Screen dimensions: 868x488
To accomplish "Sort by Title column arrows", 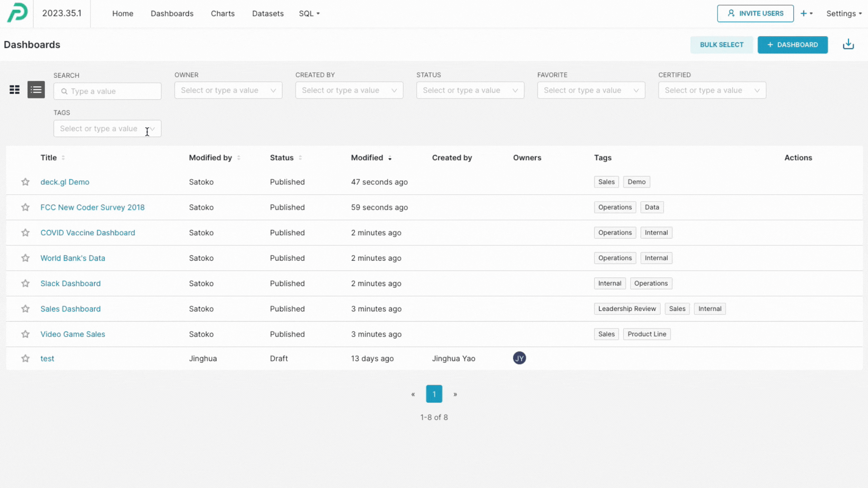I will coord(63,158).
